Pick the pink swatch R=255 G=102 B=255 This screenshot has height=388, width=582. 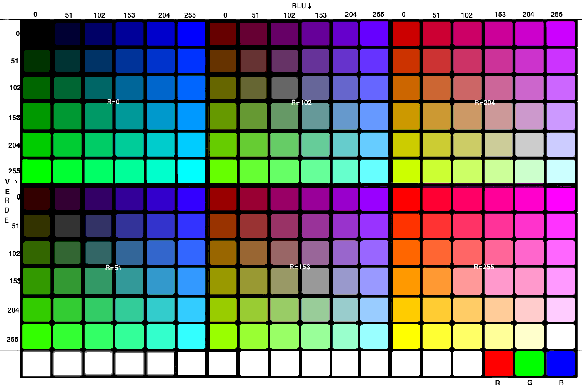[x=560, y=253]
